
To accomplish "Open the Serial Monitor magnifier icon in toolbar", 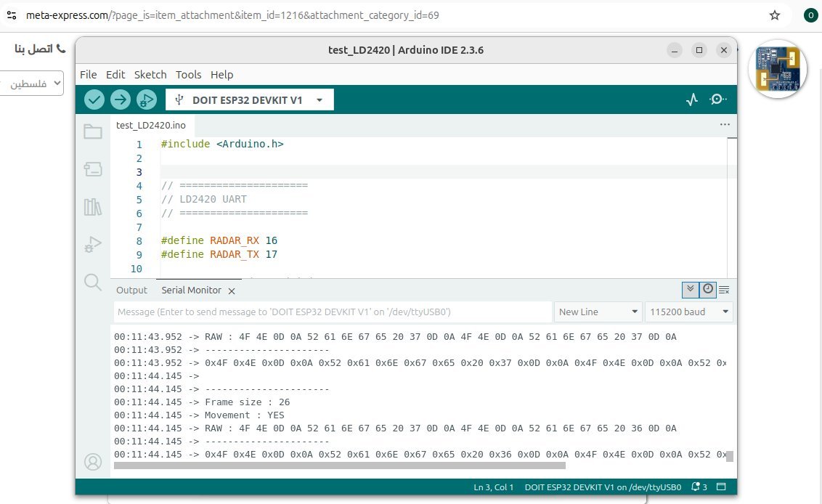I will point(717,99).
